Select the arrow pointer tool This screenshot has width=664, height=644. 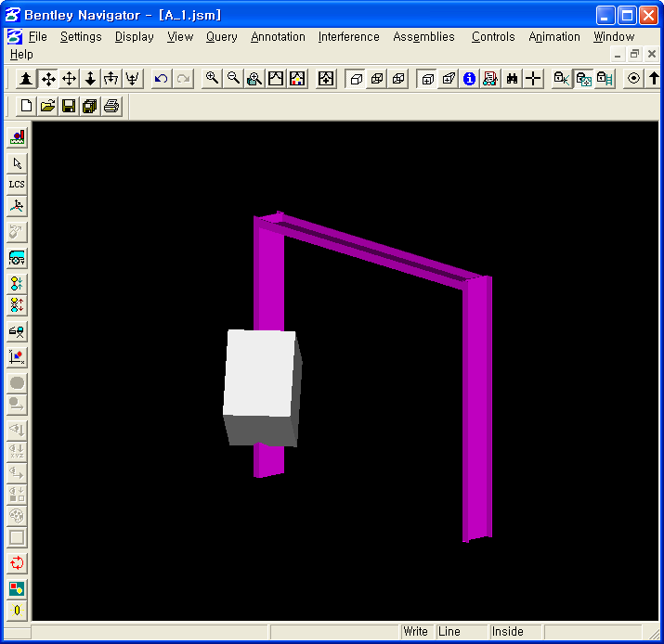coord(17,163)
